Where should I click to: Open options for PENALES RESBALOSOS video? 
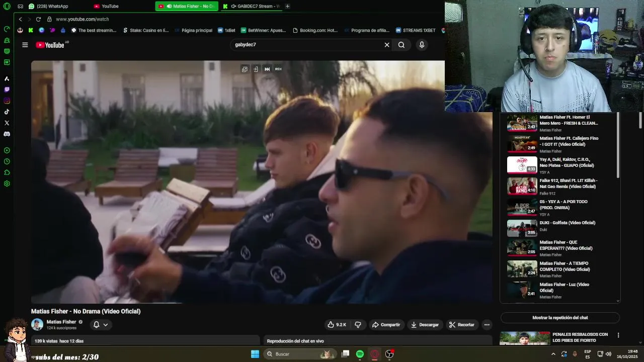[618, 335]
